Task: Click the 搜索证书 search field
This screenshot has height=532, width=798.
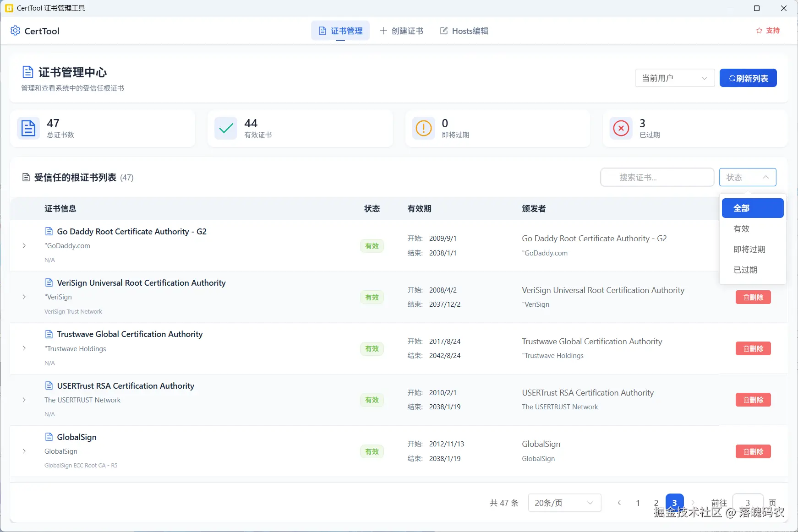Action: 657,177
